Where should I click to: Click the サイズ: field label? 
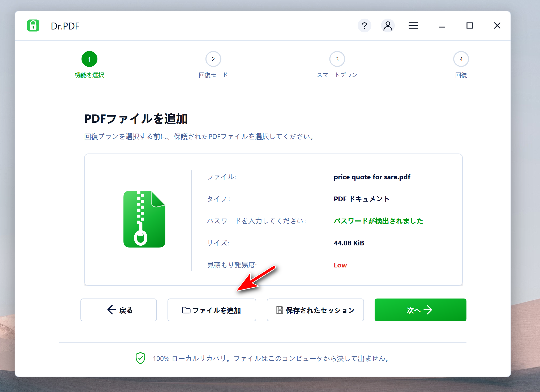218,243
